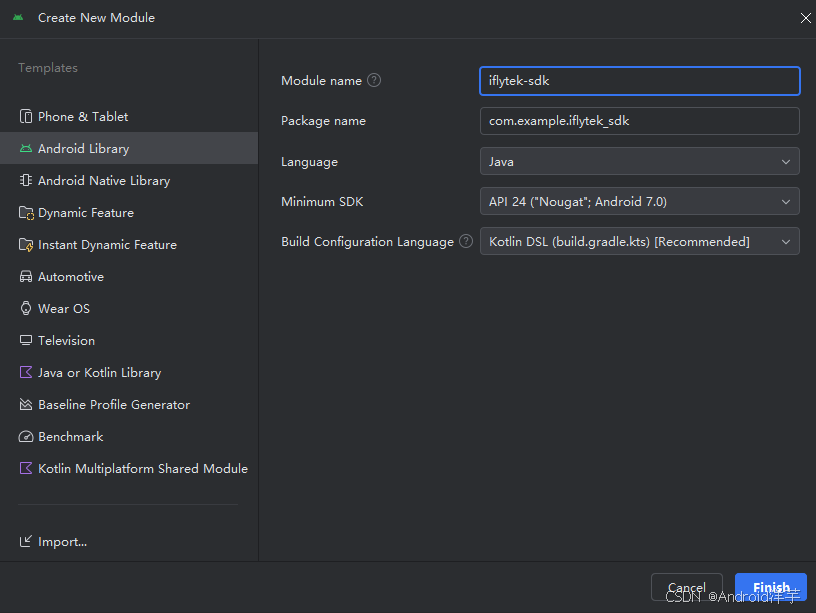Image resolution: width=816 pixels, height=613 pixels.
Task: Click the Build Configuration Language help icon
Action: coord(466,241)
